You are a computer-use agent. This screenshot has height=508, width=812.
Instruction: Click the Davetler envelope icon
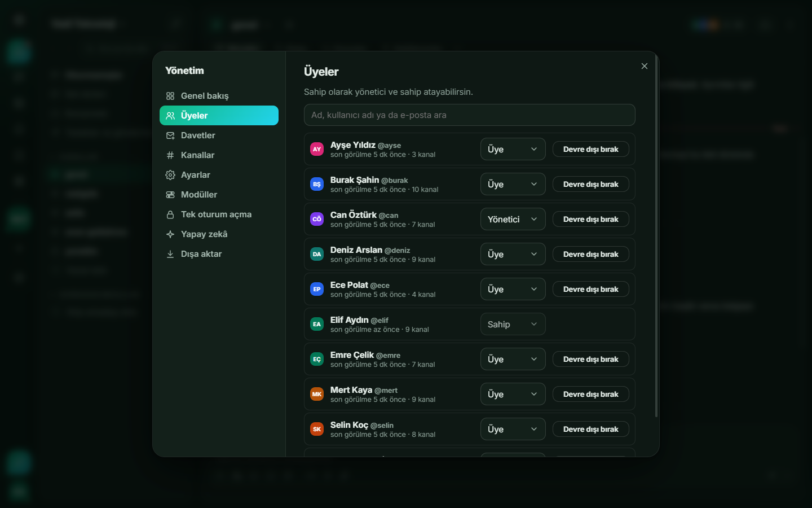point(170,135)
